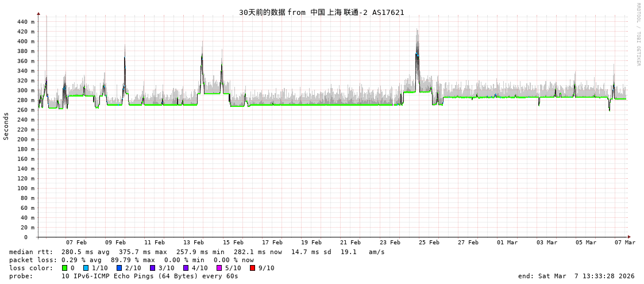
Task: Select the 07 Feb date label
Action: (x=76, y=243)
